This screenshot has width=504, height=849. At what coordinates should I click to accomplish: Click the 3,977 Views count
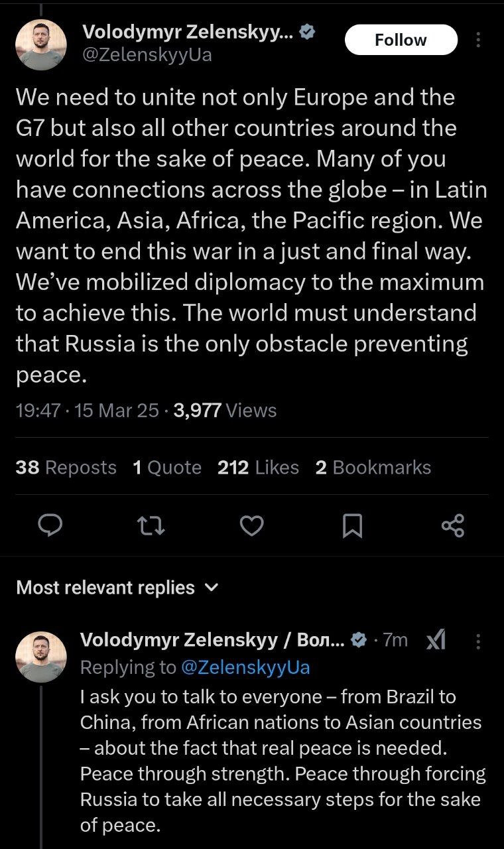(x=225, y=411)
